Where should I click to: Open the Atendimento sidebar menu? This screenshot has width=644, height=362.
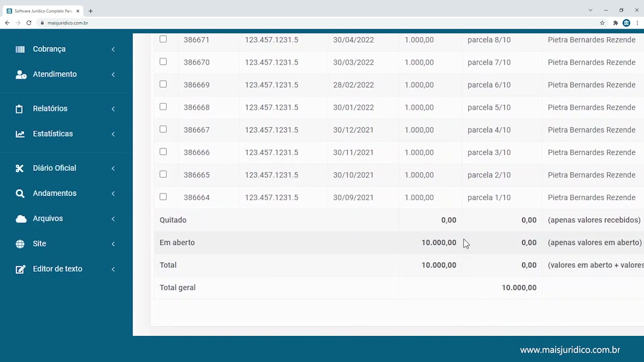[x=66, y=74]
